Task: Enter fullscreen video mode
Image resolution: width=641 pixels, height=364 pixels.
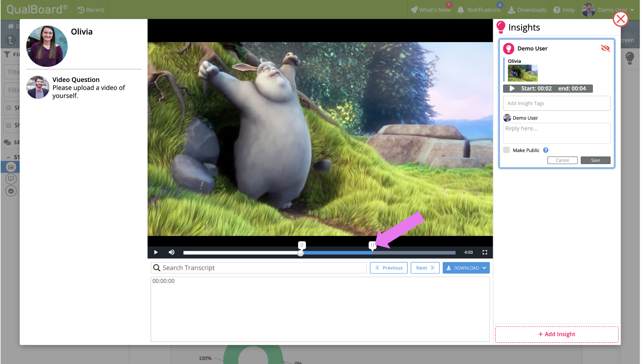Action: click(485, 252)
